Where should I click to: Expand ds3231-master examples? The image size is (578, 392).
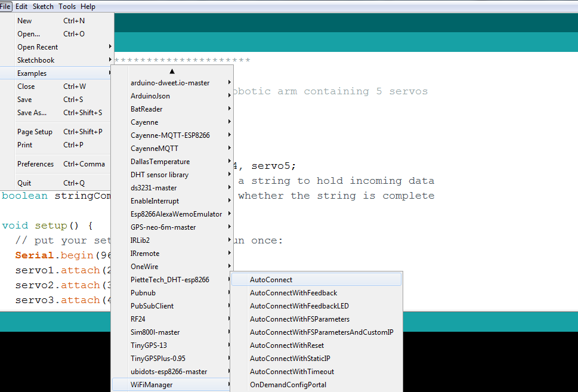[172, 188]
